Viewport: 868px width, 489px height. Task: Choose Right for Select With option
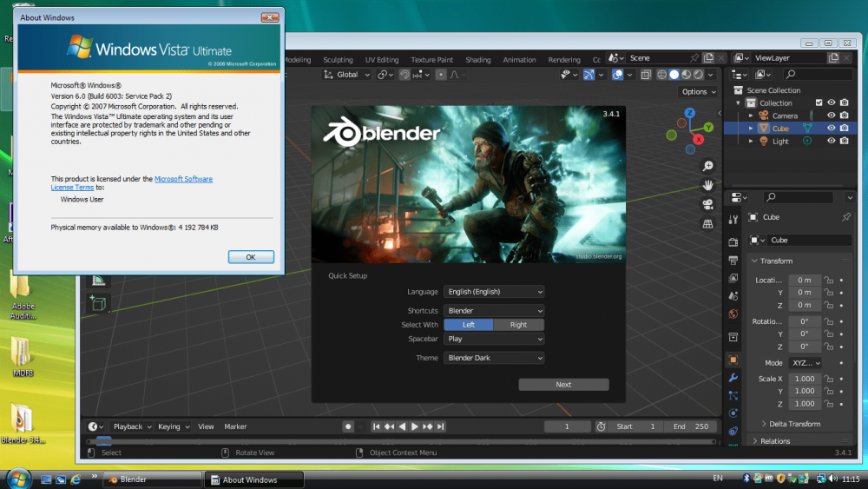coord(518,325)
